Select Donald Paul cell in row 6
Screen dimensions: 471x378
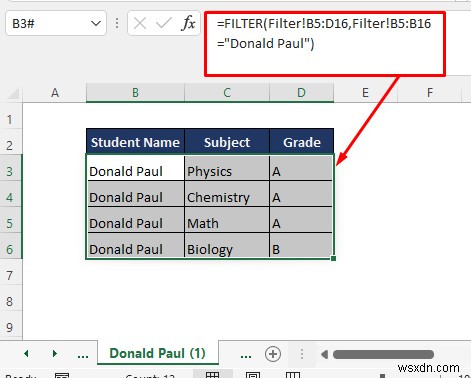pos(136,246)
